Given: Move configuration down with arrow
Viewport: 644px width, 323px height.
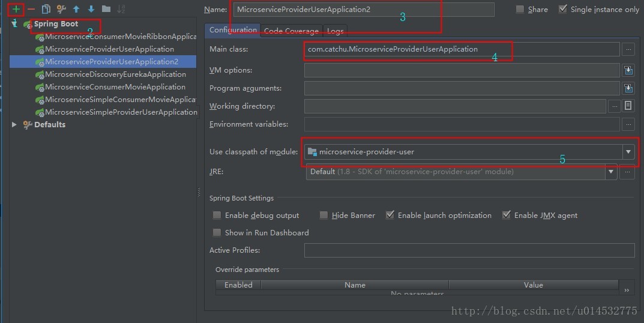Looking at the screenshot, I should (x=91, y=8).
